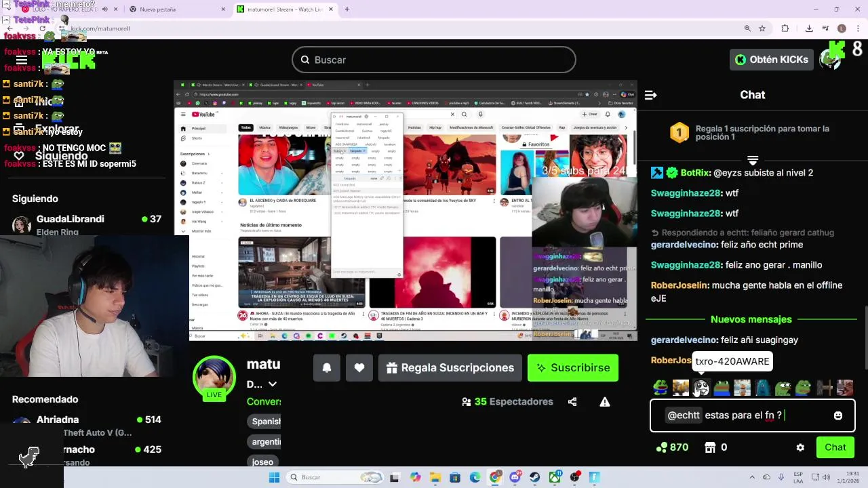Open the hamburger sidebar menu
This screenshot has height=488, width=868.
point(21,60)
